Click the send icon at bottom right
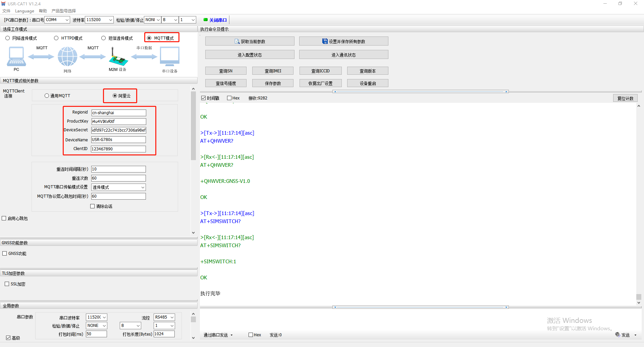The image size is (644, 347). 618,335
